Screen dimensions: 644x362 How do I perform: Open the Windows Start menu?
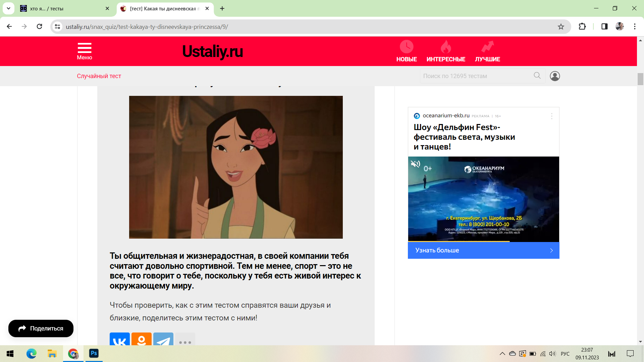pos(10,354)
